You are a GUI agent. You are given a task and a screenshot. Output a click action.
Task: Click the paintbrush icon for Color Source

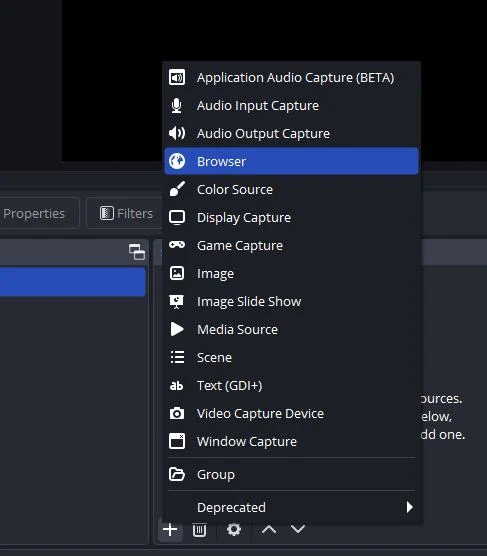(177, 189)
